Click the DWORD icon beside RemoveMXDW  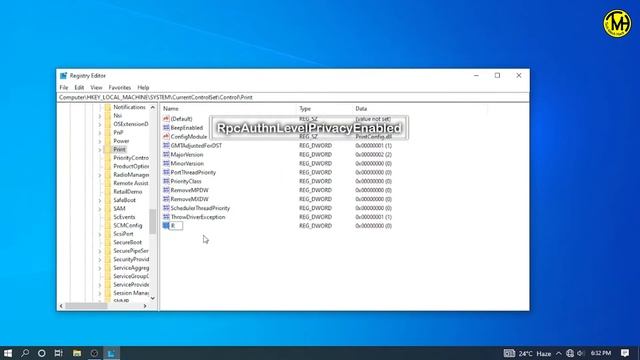click(166, 199)
